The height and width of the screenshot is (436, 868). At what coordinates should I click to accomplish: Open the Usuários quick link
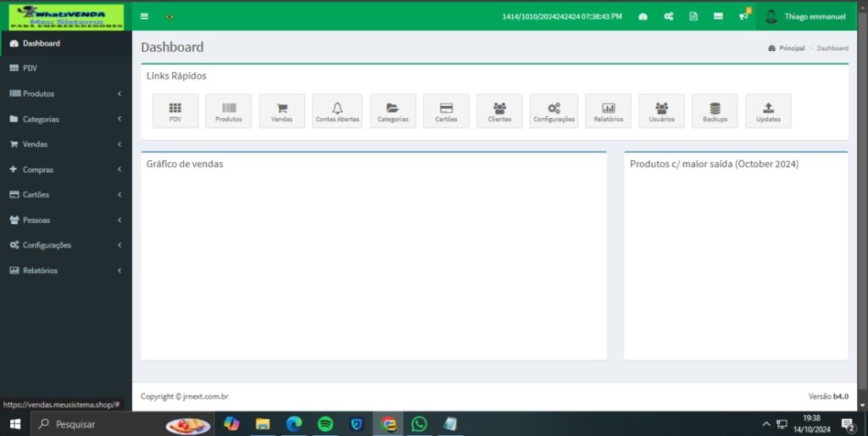(x=661, y=111)
